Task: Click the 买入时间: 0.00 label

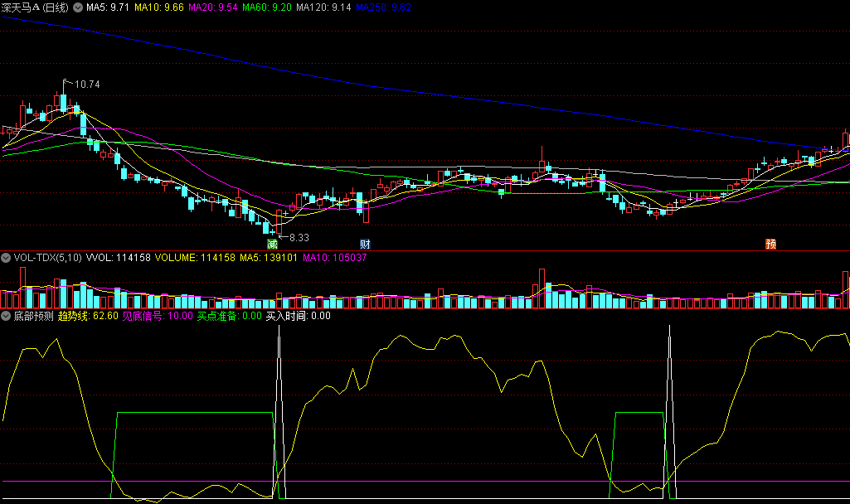Action: point(299,316)
